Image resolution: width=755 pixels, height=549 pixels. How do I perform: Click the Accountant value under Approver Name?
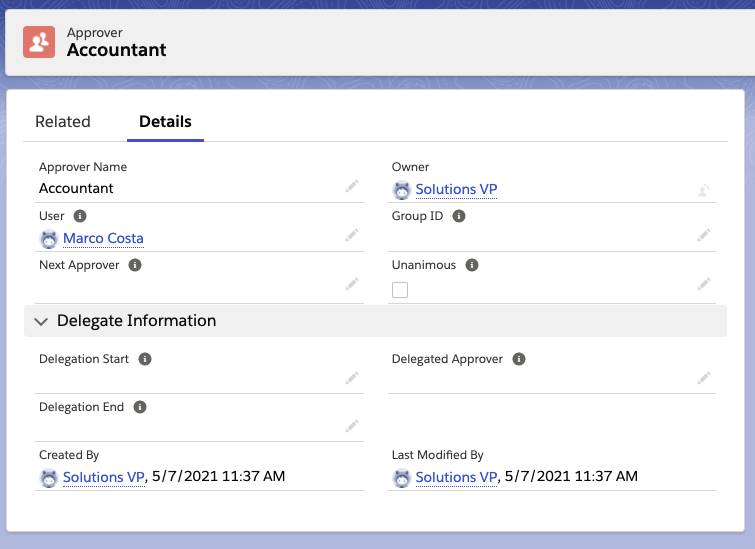pyautogui.click(x=76, y=188)
